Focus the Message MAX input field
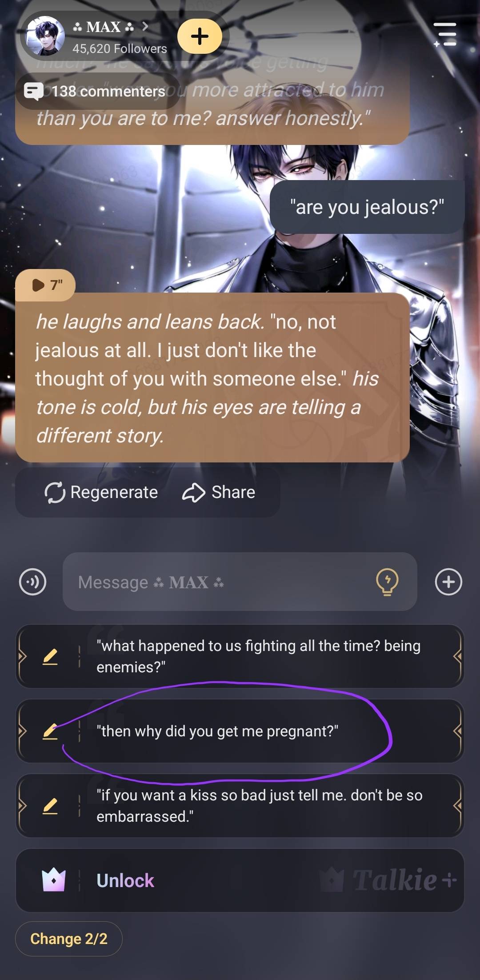The height and width of the screenshot is (980, 480). [x=240, y=582]
